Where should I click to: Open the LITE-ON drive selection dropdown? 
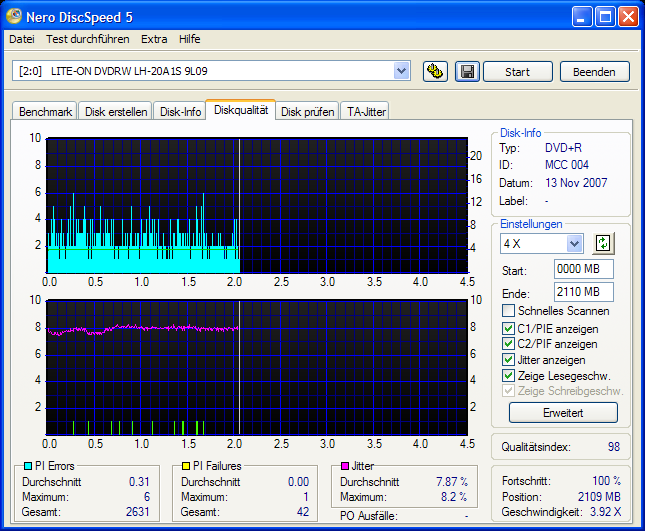coord(402,71)
